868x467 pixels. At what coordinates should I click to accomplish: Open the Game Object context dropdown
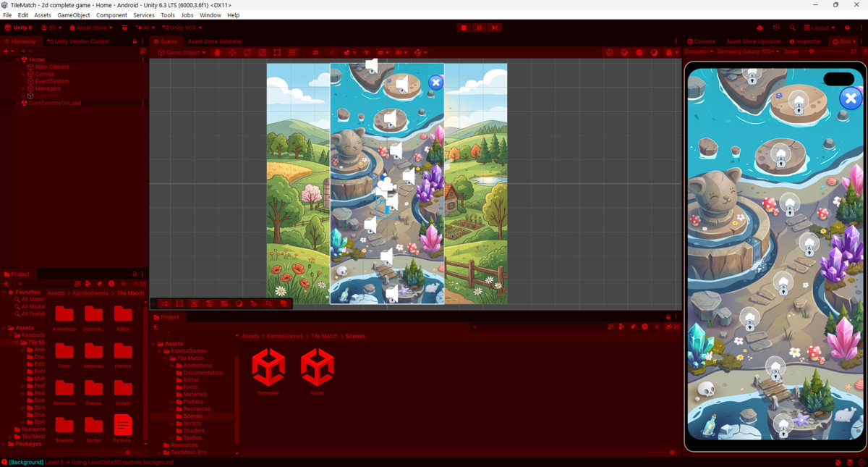coord(182,52)
